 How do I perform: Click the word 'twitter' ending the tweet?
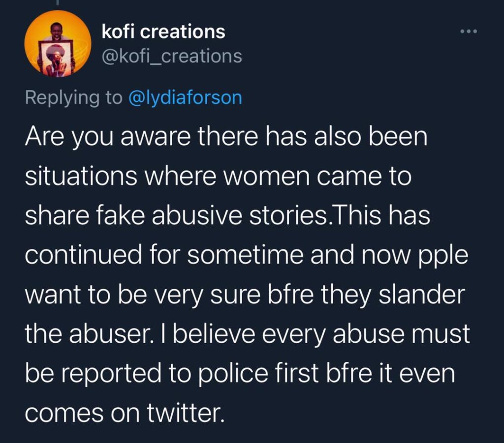pos(183,412)
